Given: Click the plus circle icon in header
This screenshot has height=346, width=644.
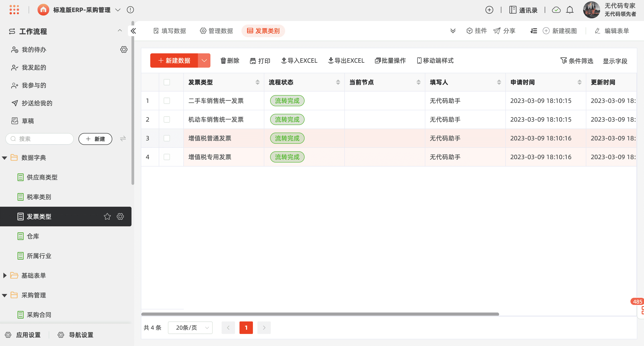Looking at the screenshot, I should pos(489,10).
